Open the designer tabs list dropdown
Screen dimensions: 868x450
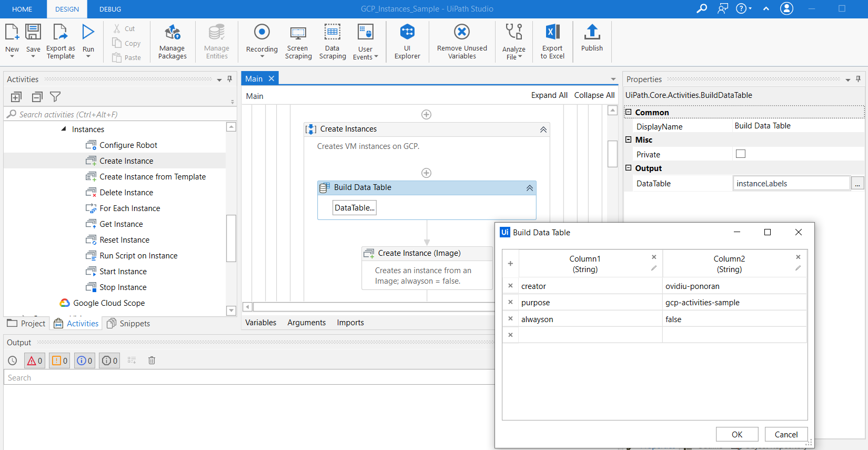[x=613, y=79]
